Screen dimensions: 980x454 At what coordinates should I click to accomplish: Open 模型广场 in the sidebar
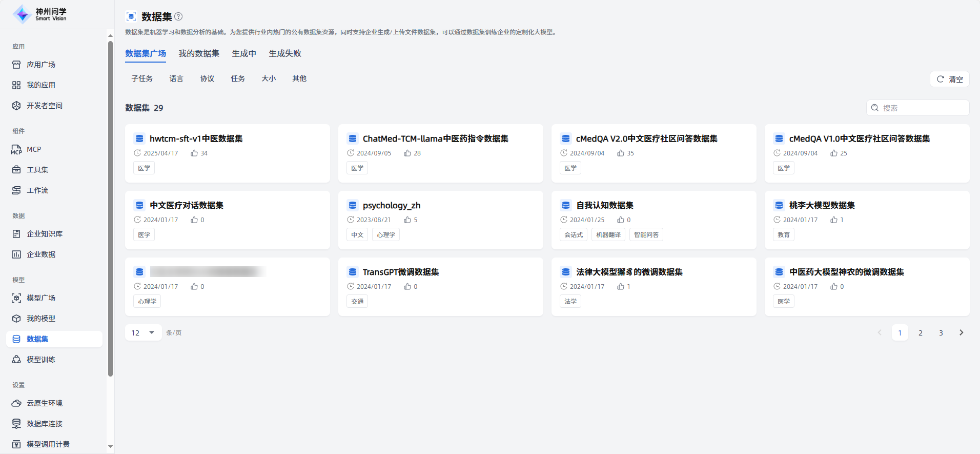point(40,298)
